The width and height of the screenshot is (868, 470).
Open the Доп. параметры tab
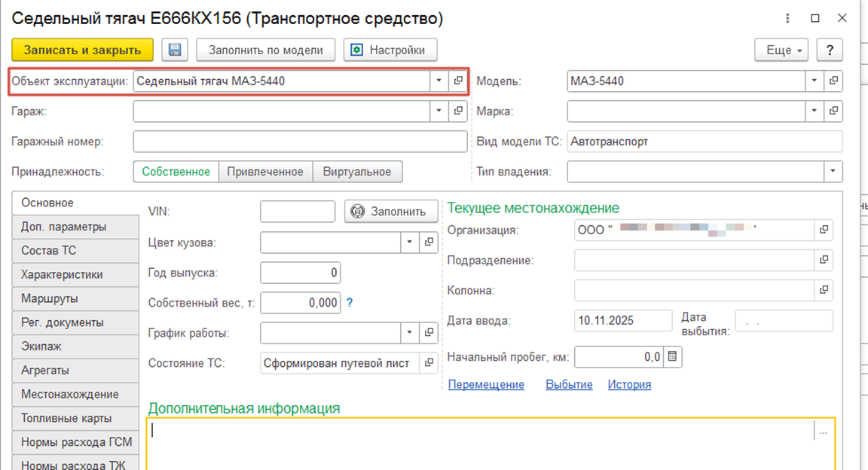click(x=75, y=227)
